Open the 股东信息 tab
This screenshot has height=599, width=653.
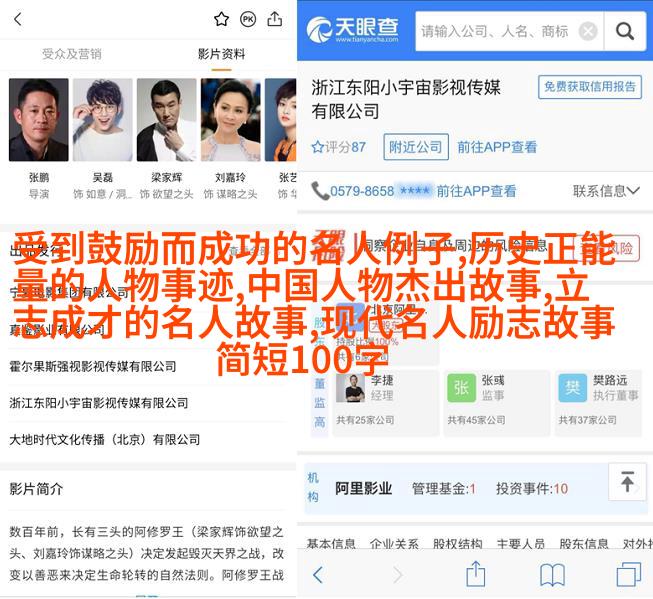[584, 543]
